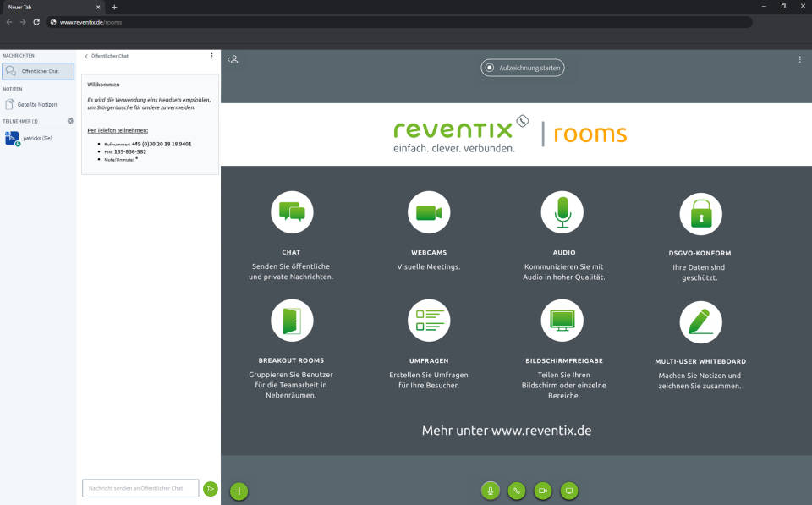Click the site info icon in address bar
812x505 pixels.
point(52,22)
